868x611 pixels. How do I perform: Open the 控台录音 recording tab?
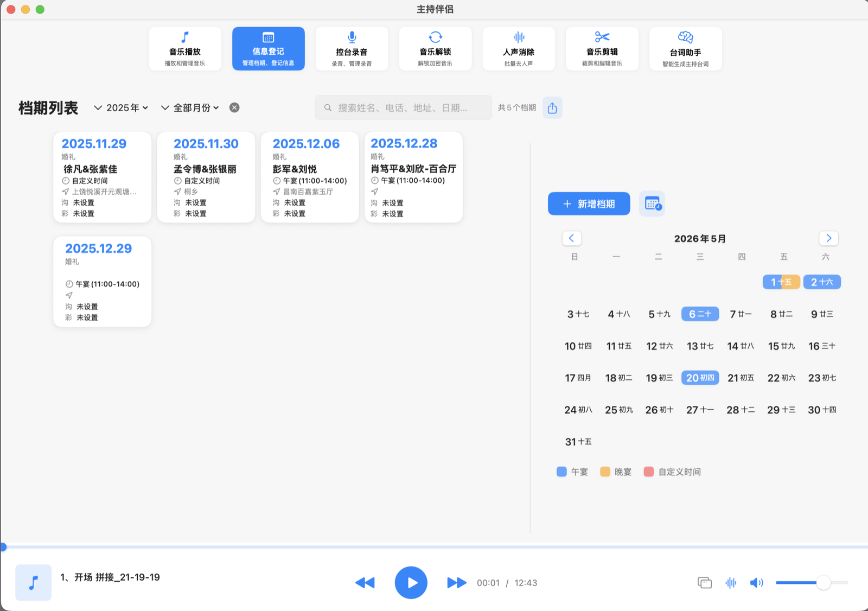pyautogui.click(x=352, y=49)
